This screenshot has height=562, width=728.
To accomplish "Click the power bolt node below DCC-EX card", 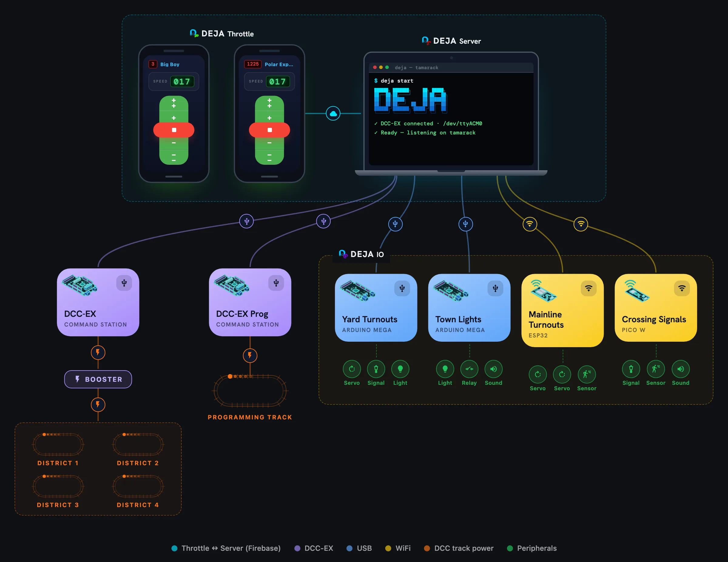I will pos(98,352).
